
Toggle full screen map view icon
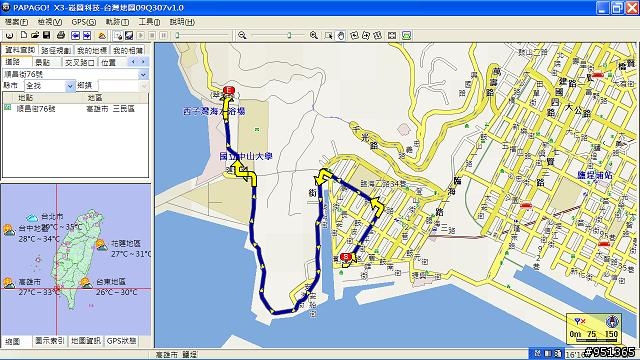point(392,36)
